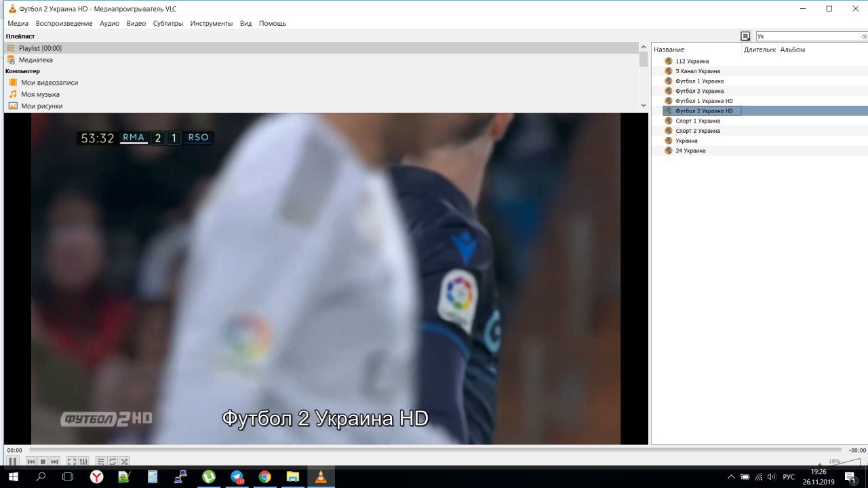Open extended settings (effects) panel
The height and width of the screenshot is (488, 868).
point(83,462)
